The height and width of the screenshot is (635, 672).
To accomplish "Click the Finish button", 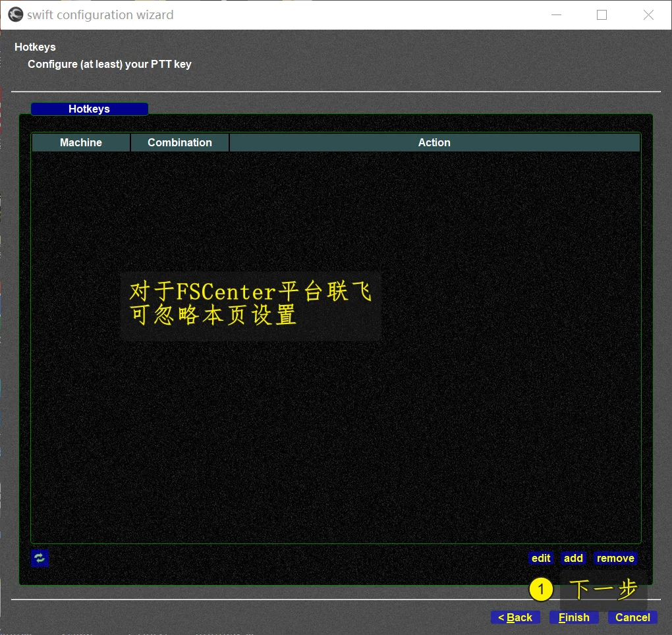I will click(x=574, y=617).
